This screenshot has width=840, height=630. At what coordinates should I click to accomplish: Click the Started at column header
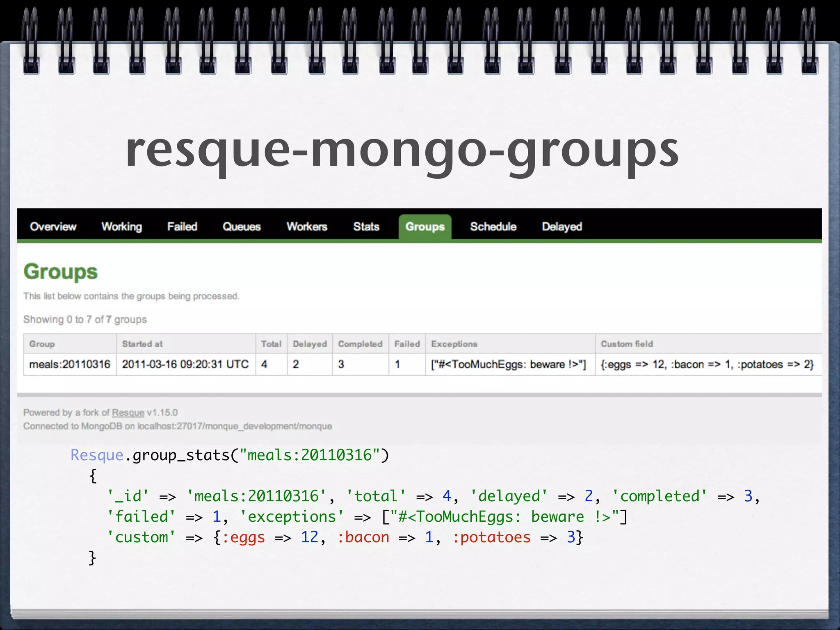186,344
